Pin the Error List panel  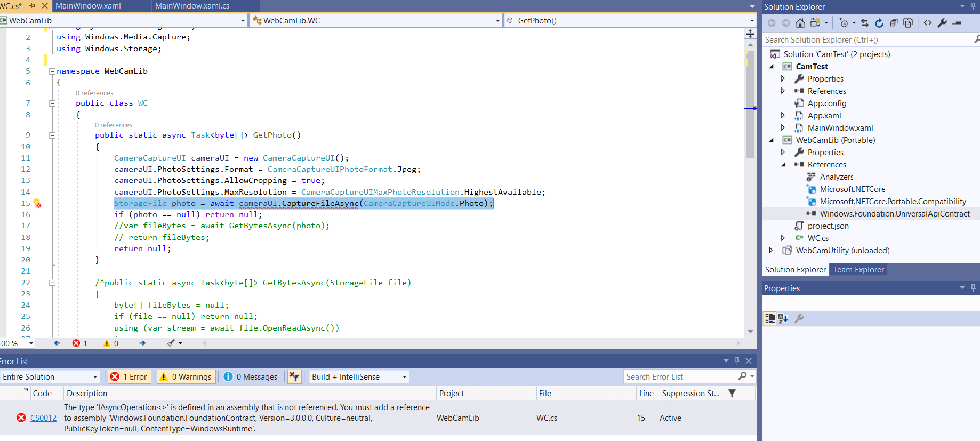coord(737,361)
